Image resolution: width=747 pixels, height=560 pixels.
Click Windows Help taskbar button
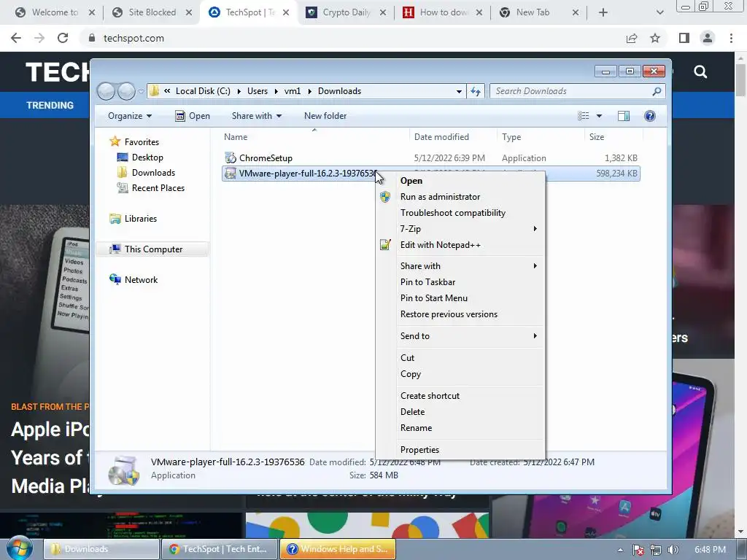[337, 549]
